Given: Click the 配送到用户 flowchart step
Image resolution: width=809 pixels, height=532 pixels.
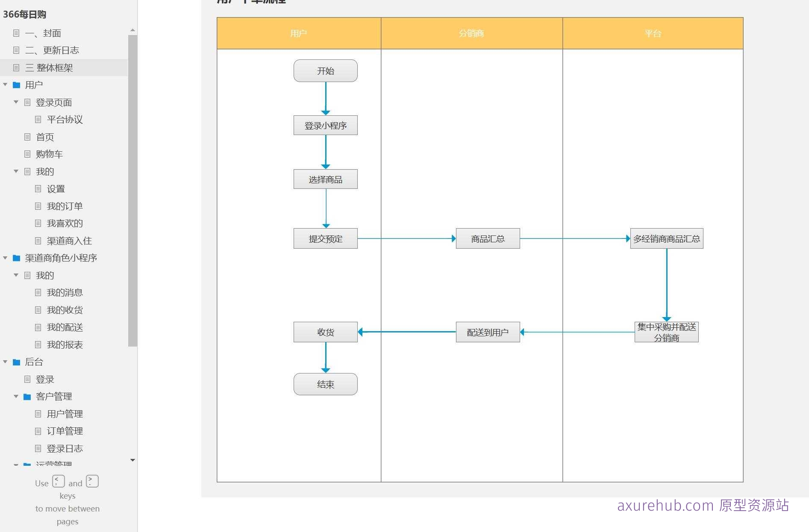Looking at the screenshot, I should (488, 332).
